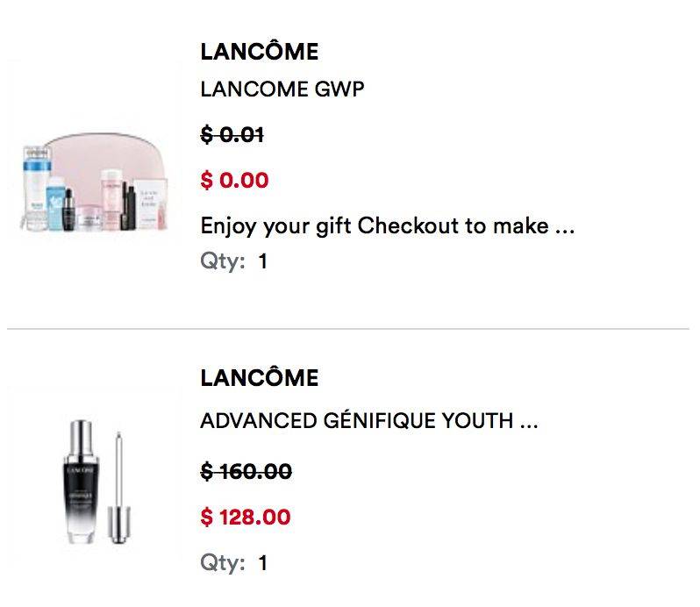Click the Qty label of serum item
Viewport: 700px width, 607px height.
point(223,563)
